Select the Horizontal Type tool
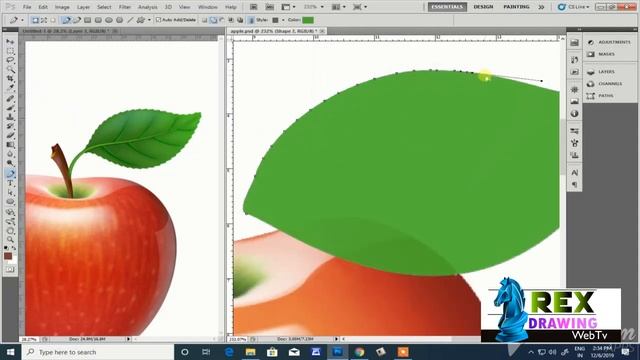This screenshot has height=360, width=640. pyautogui.click(x=10, y=183)
